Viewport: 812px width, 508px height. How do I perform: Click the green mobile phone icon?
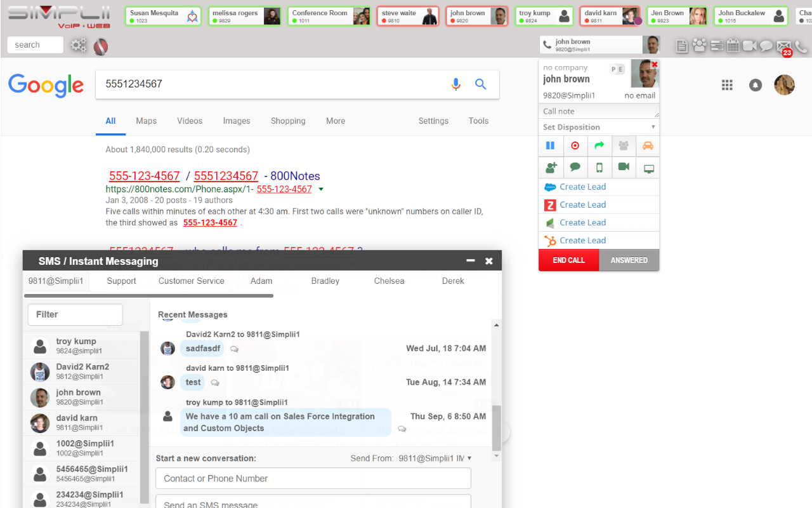pos(599,168)
